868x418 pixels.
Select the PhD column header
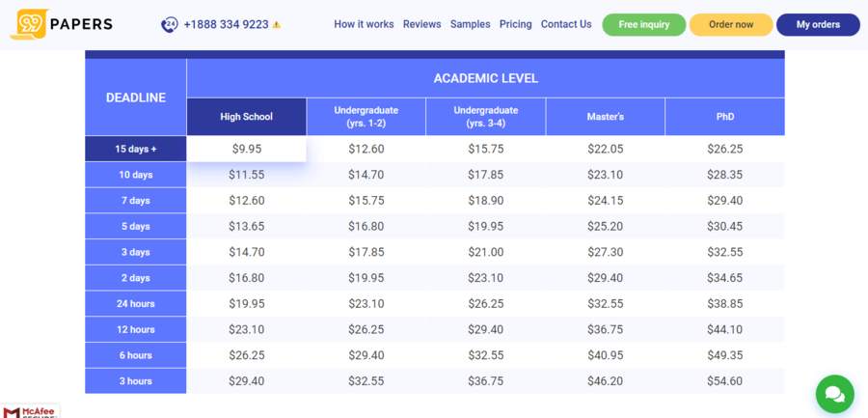pyautogui.click(x=724, y=117)
